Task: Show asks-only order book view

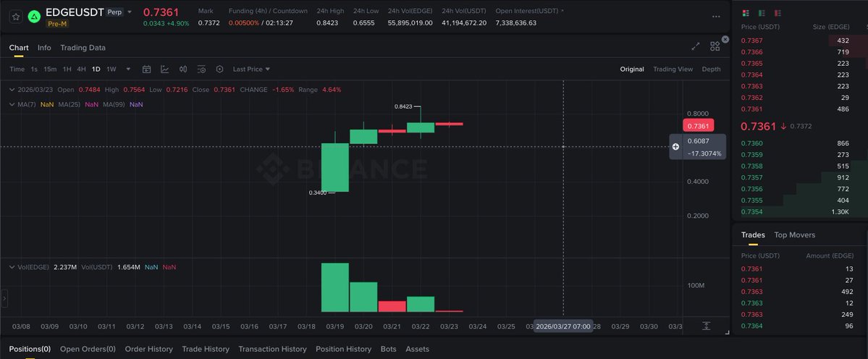Action: tap(778, 13)
